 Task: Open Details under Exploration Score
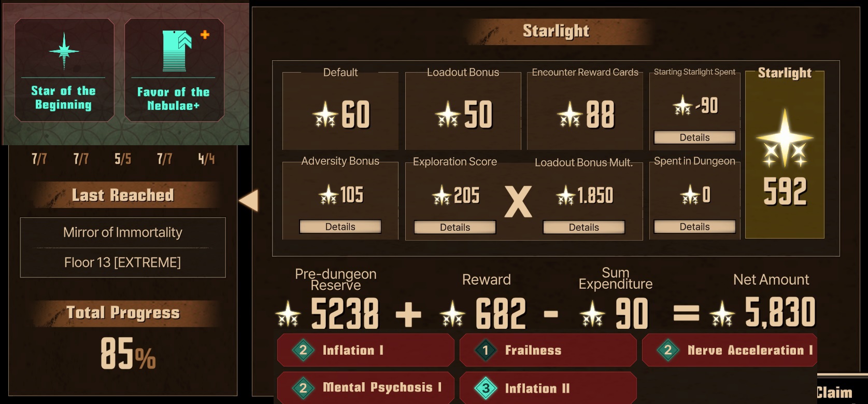(454, 227)
